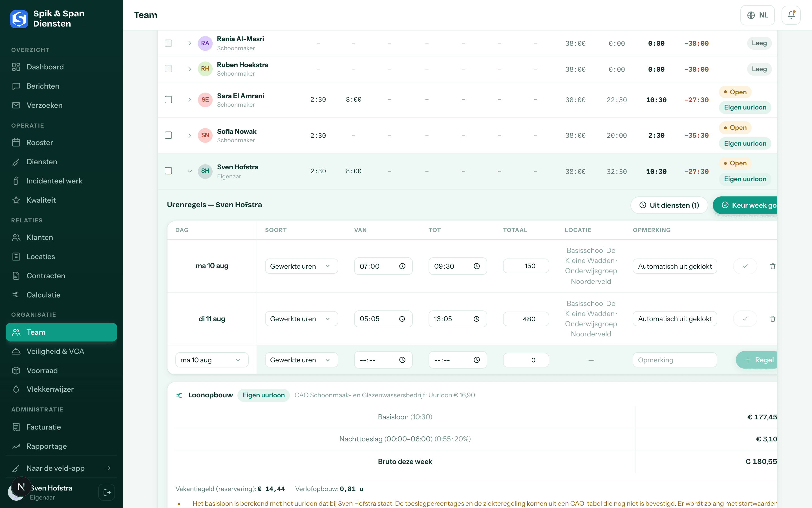Open Veiligheid & VCA page
The height and width of the screenshot is (508, 812).
61,351
